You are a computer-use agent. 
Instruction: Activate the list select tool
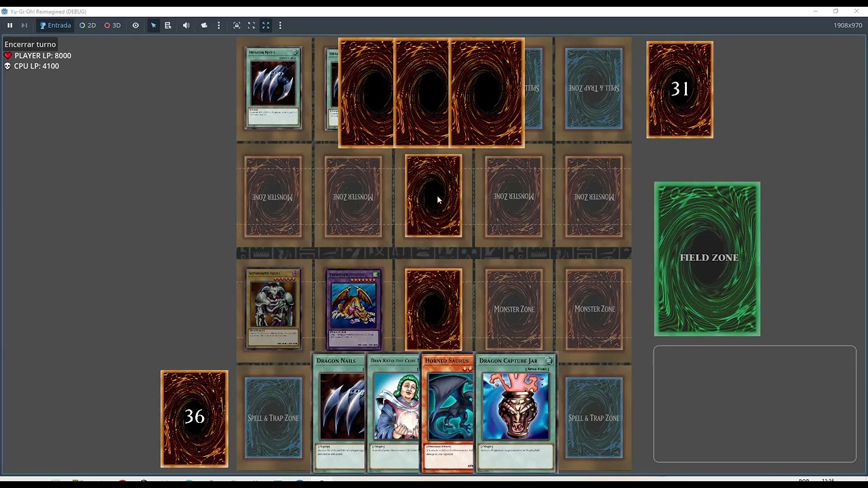click(x=167, y=25)
